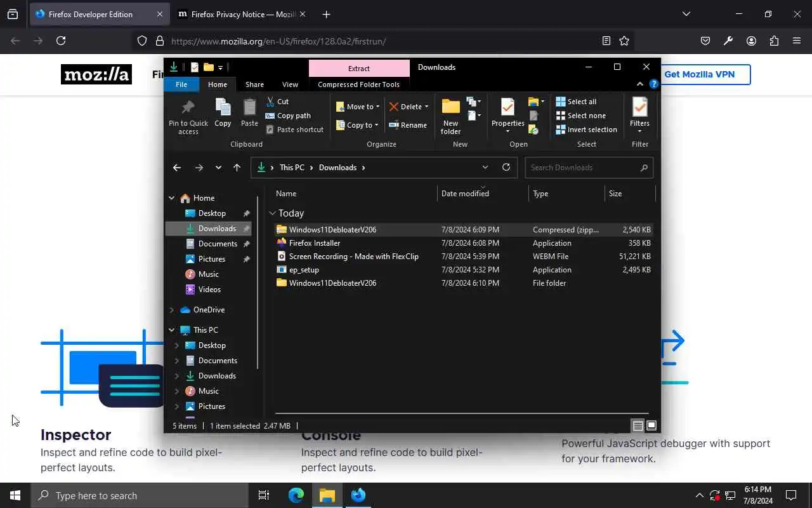This screenshot has height=508, width=812.
Task: Open the Delete dropdown arrow
Action: pyautogui.click(x=426, y=107)
